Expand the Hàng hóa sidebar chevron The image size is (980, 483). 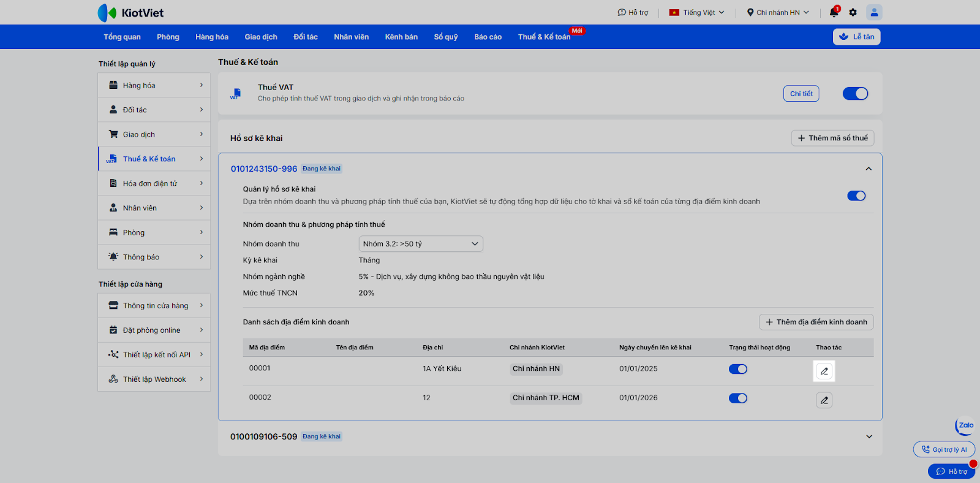click(201, 85)
